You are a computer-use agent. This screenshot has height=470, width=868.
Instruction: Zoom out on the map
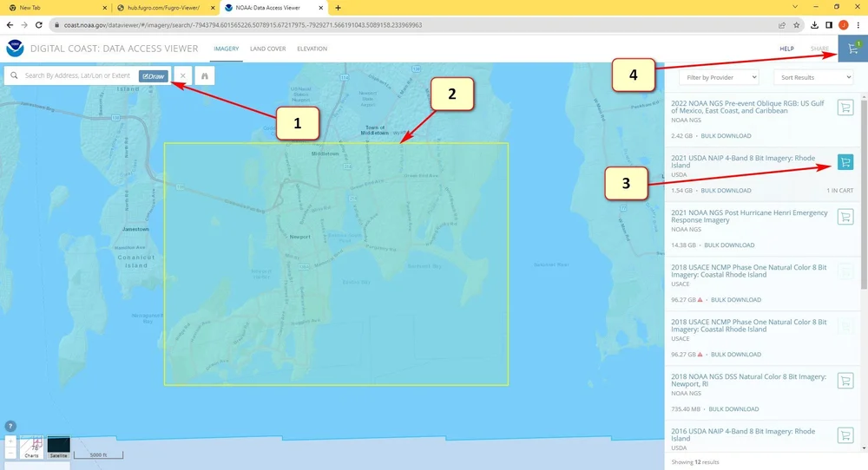click(x=10, y=453)
